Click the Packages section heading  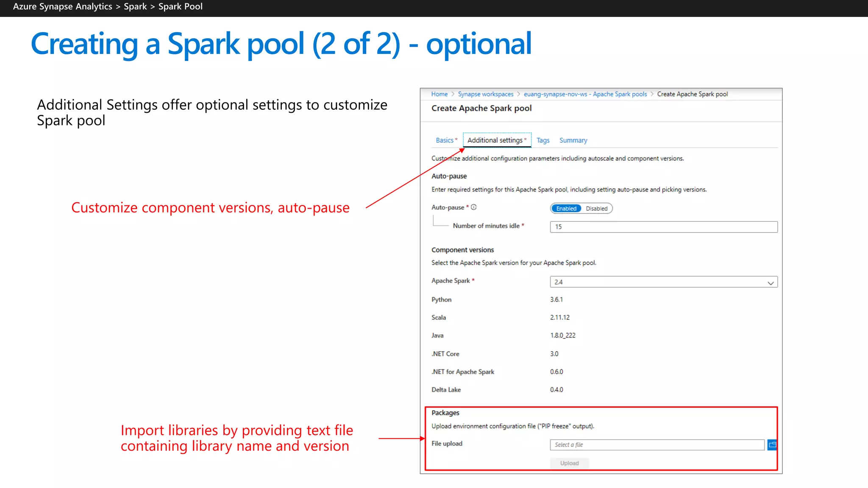coord(445,413)
